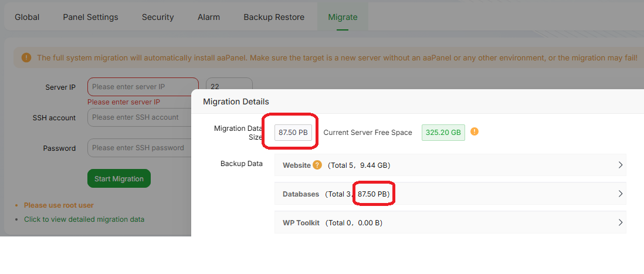Go to the Security tab
644x274 pixels.
click(x=158, y=17)
